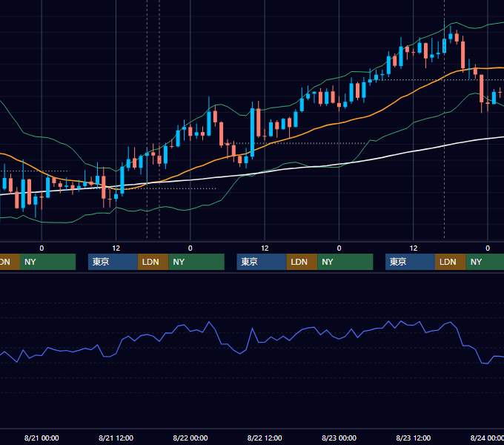
Task: Click the 東京 session block for 8/21
Action: click(x=113, y=262)
